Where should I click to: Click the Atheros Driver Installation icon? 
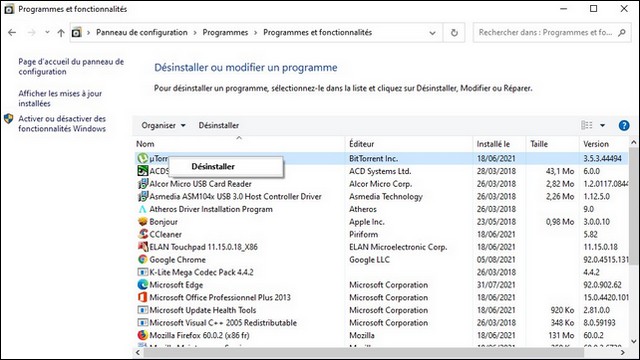coord(142,209)
